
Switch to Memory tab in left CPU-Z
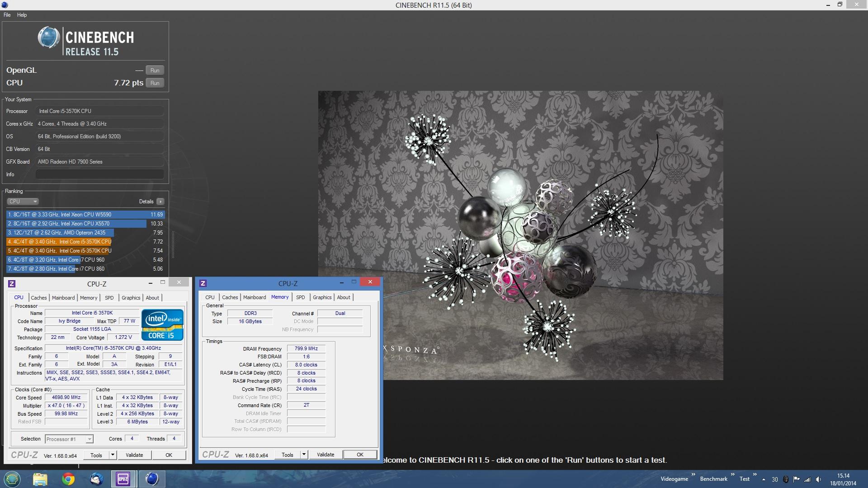click(89, 298)
